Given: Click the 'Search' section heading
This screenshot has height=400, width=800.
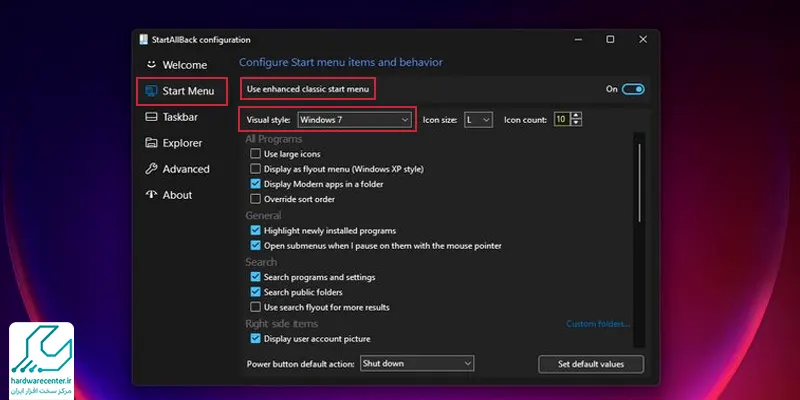Looking at the screenshot, I should (x=261, y=262).
